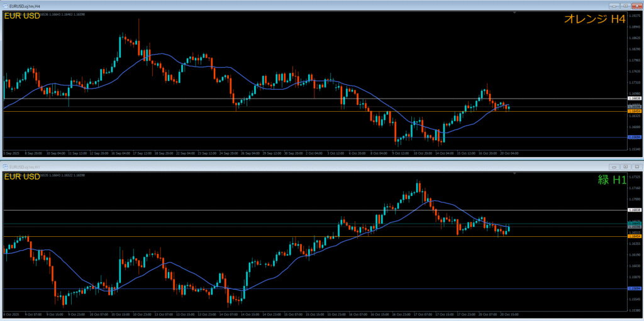This screenshot has height=321, width=644.
Task: Select the orange 1.16454 price tag on H1 chart
Action: pos(635,236)
